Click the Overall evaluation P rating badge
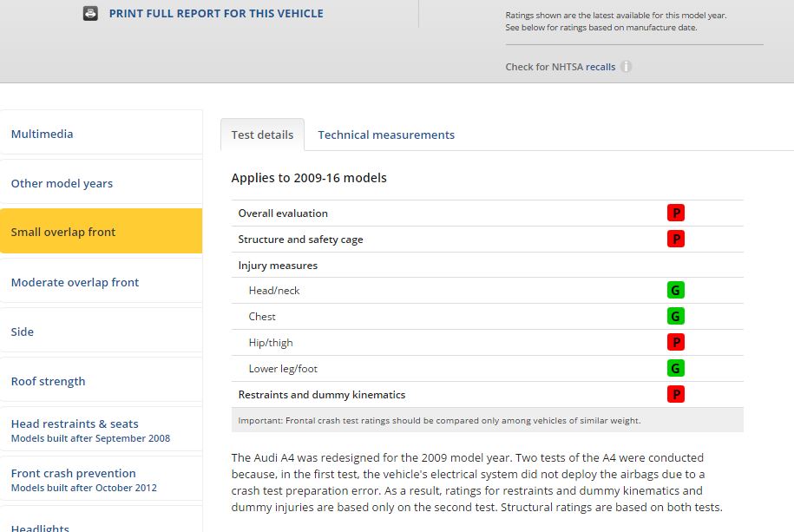 [x=675, y=213]
